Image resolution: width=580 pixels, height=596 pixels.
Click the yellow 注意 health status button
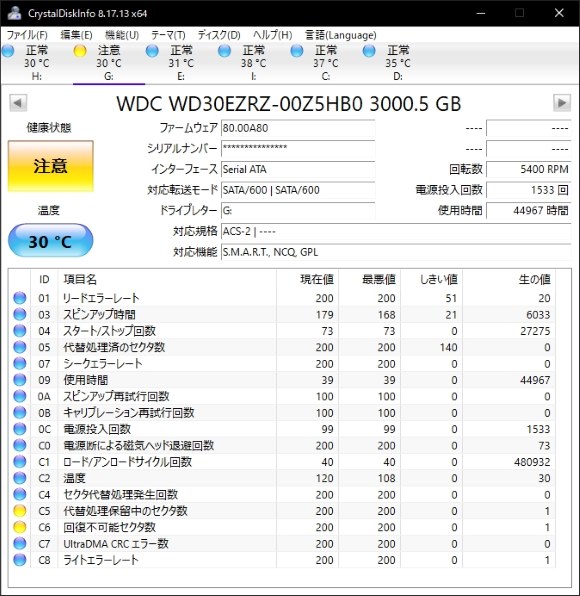[x=51, y=166]
